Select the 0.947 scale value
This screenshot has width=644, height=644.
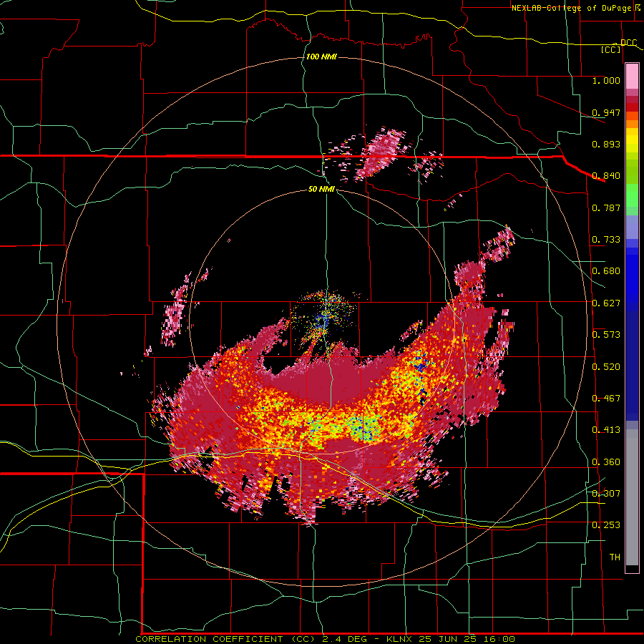(606, 112)
